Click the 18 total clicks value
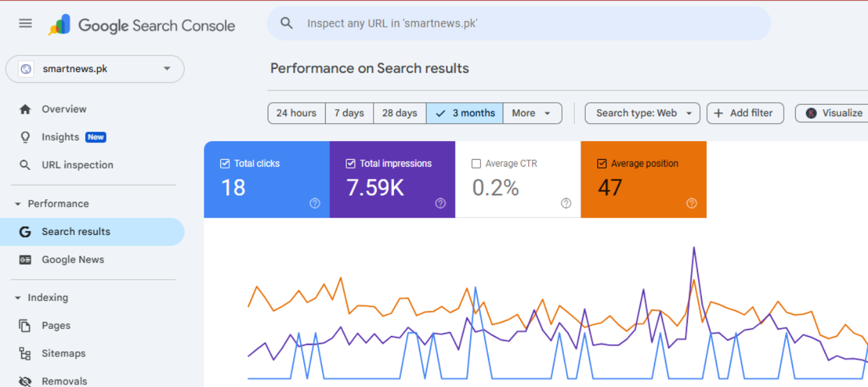Image resolution: width=868 pixels, height=387 pixels. 233,188
